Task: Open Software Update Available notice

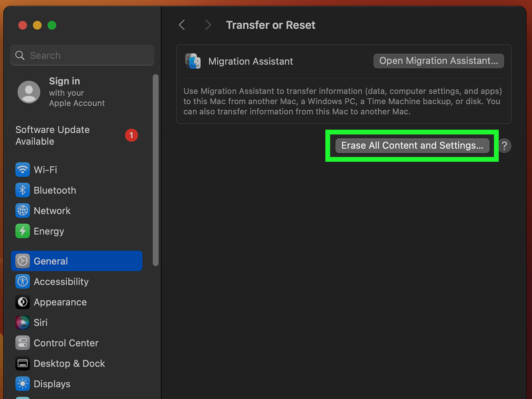Action: click(76, 135)
